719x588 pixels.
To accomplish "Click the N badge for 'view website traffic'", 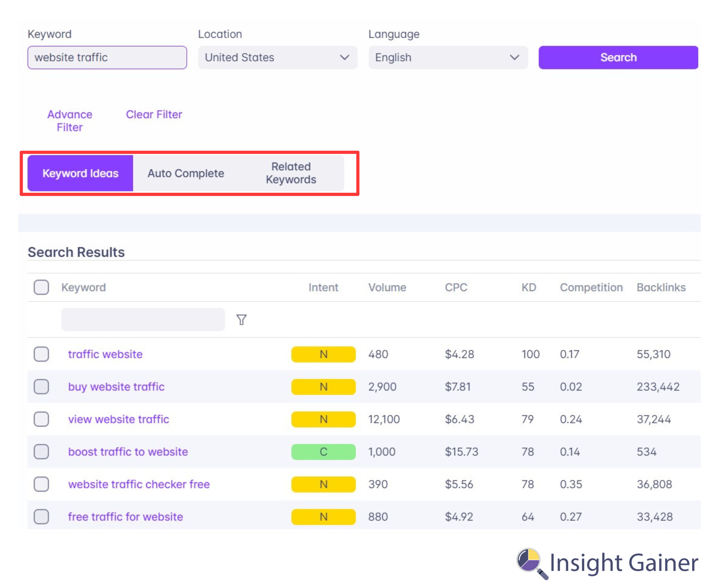I will click(323, 419).
